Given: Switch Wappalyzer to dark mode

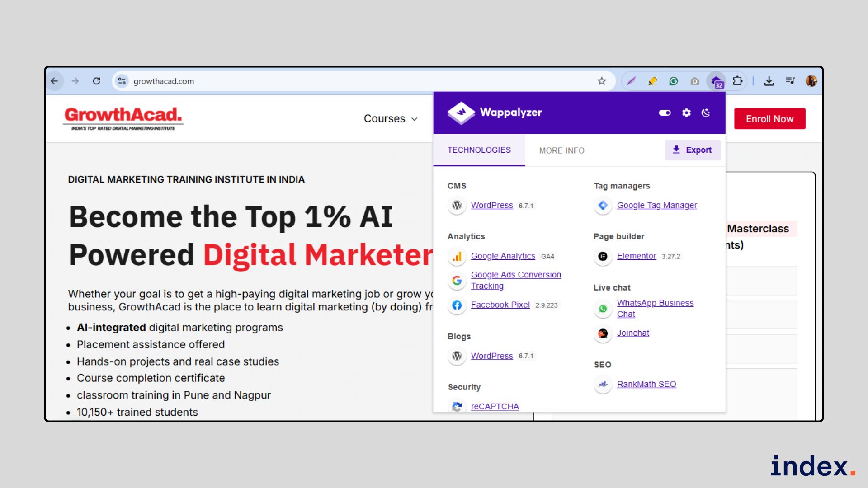Looking at the screenshot, I should pos(706,113).
